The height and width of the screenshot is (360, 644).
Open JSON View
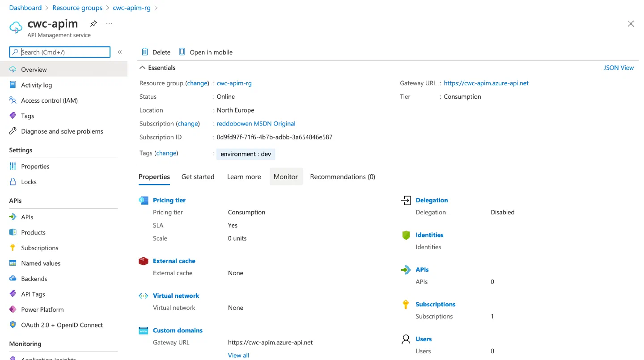[619, 68]
